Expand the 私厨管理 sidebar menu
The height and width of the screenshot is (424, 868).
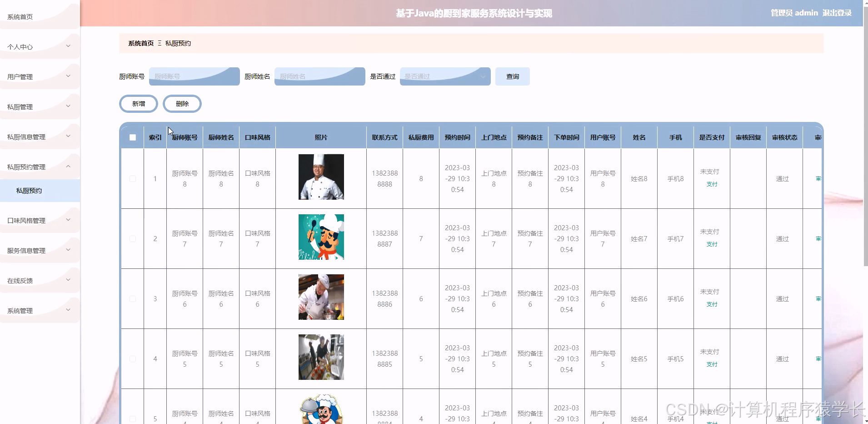click(40, 106)
